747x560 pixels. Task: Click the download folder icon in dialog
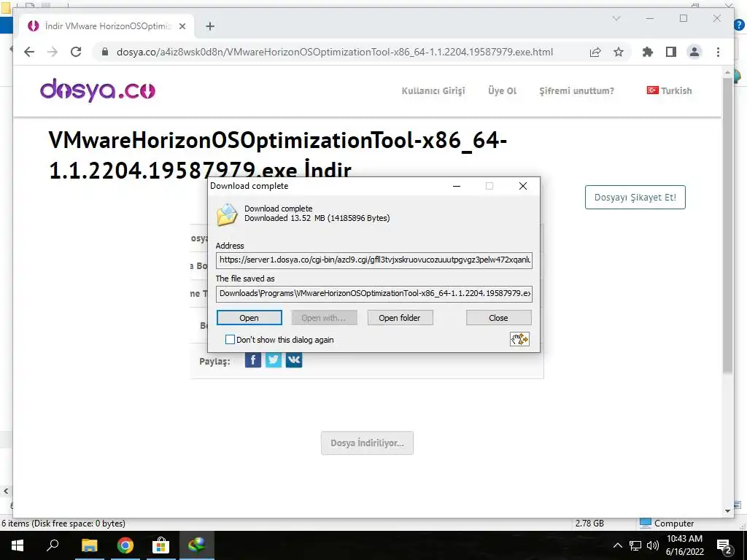(x=227, y=214)
